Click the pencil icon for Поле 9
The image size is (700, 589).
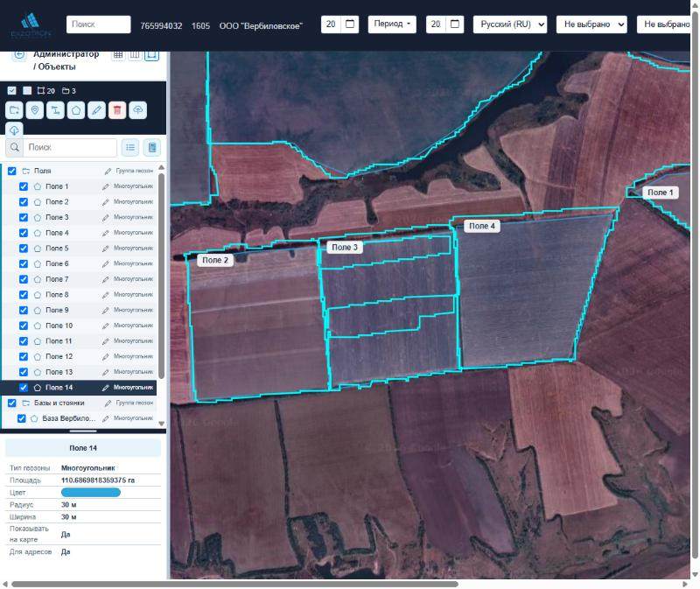point(106,311)
